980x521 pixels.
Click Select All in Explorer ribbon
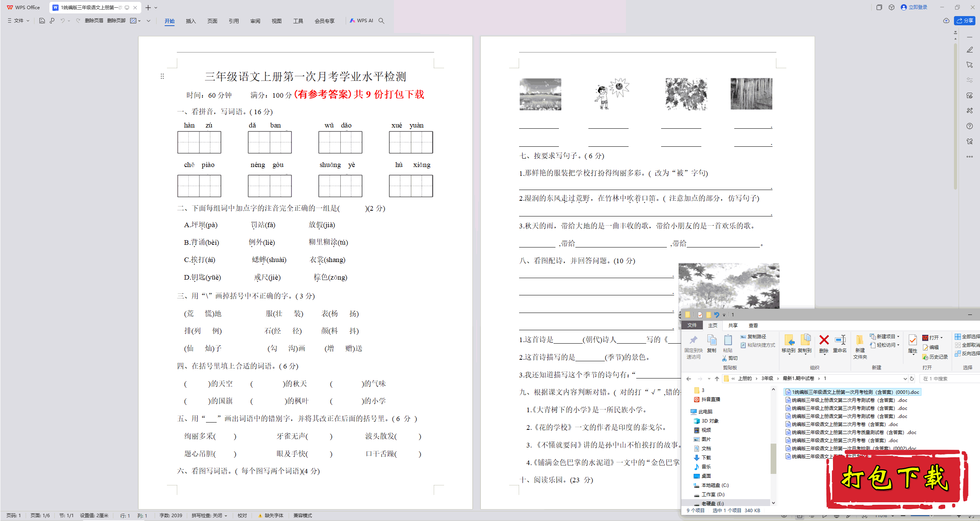967,336
